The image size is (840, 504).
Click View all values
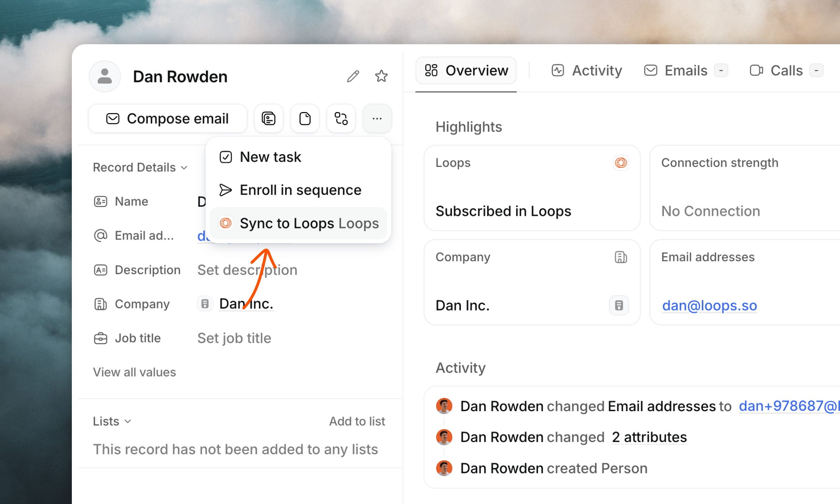pyautogui.click(x=134, y=372)
